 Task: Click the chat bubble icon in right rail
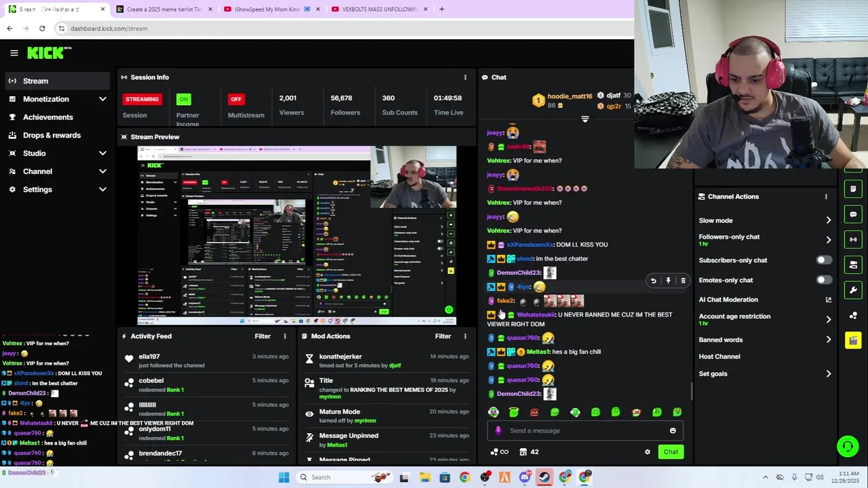853,214
